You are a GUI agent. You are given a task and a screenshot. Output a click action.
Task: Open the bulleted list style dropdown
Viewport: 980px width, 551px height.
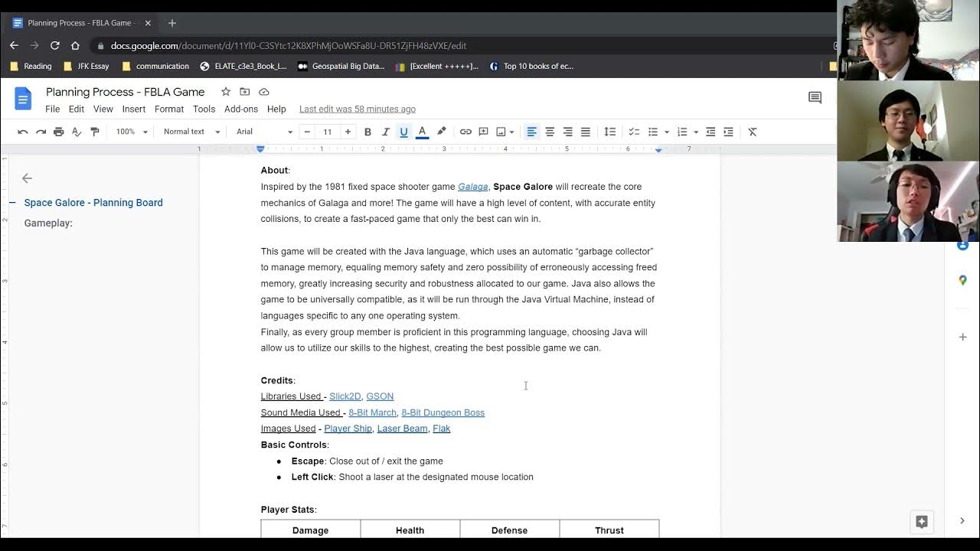(x=667, y=132)
